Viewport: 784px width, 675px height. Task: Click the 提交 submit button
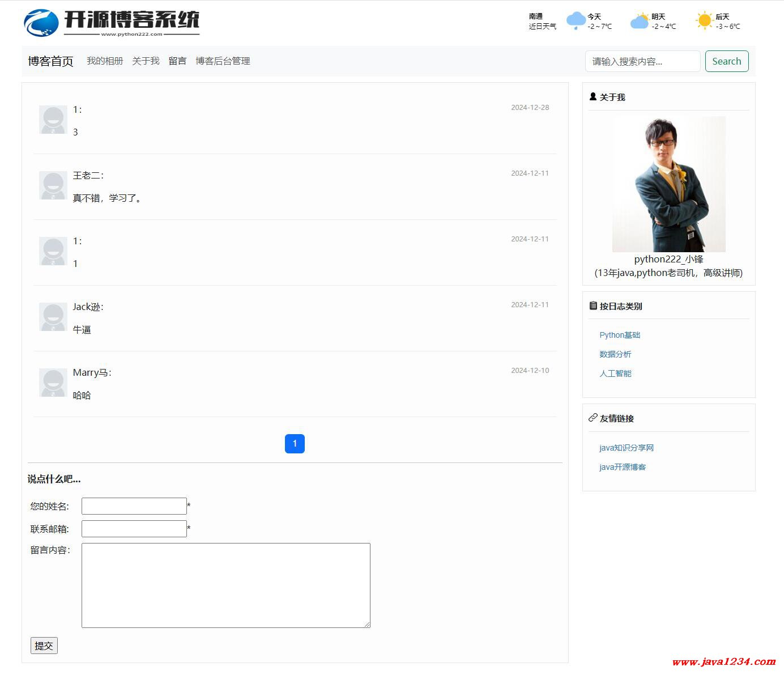pyautogui.click(x=44, y=646)
